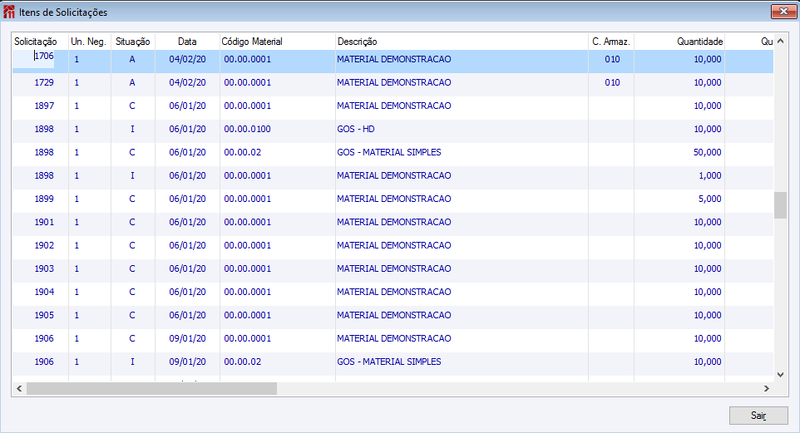The width and height of the screenshot is (800, 433).
Task: Click date 04/02/20 in row 1729
Action: (x=187, y=83)
